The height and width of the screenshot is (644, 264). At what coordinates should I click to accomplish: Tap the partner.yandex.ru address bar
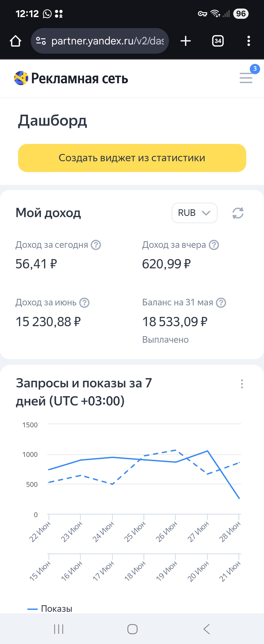pos(100,41)
